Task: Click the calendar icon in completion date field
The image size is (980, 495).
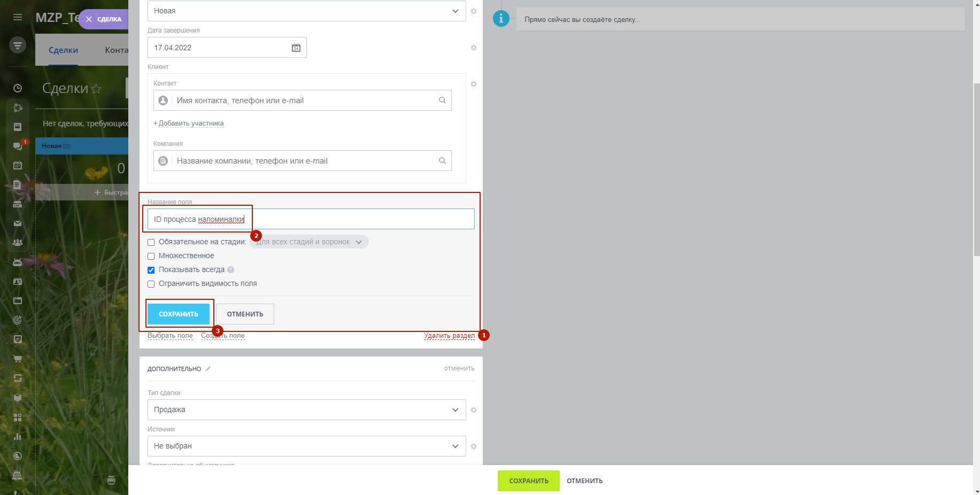Action: pos(296,48)
